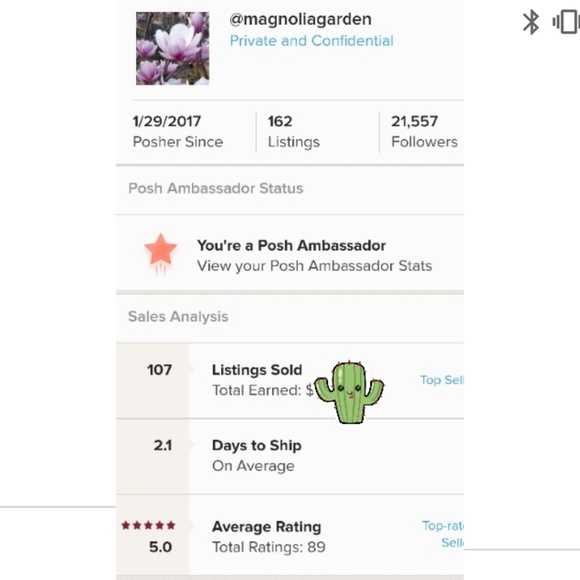The width and height of the screenshot is (580, 580).
Task: Open the @magnoliagarden username
Action: (x=300, y=19)
